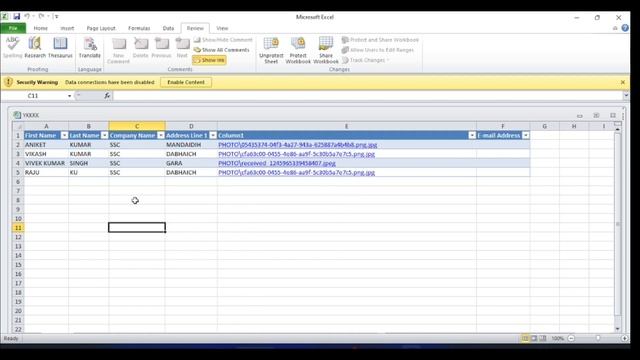
Task: Insert a New Comment
Action: tap(118, 51)
